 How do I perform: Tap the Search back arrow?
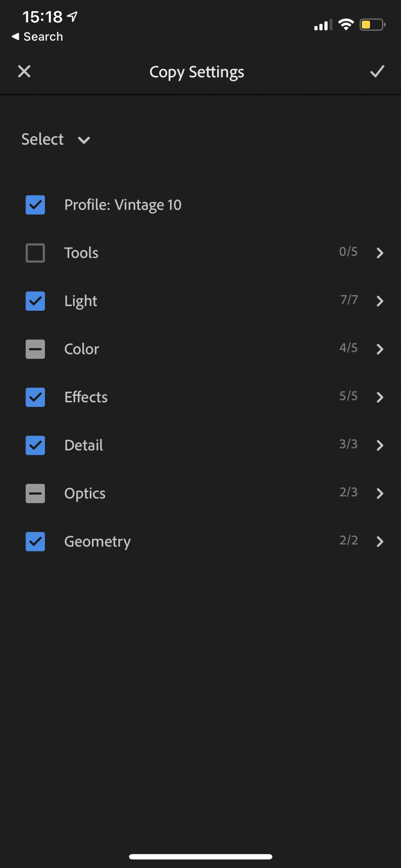coord(37,37)
